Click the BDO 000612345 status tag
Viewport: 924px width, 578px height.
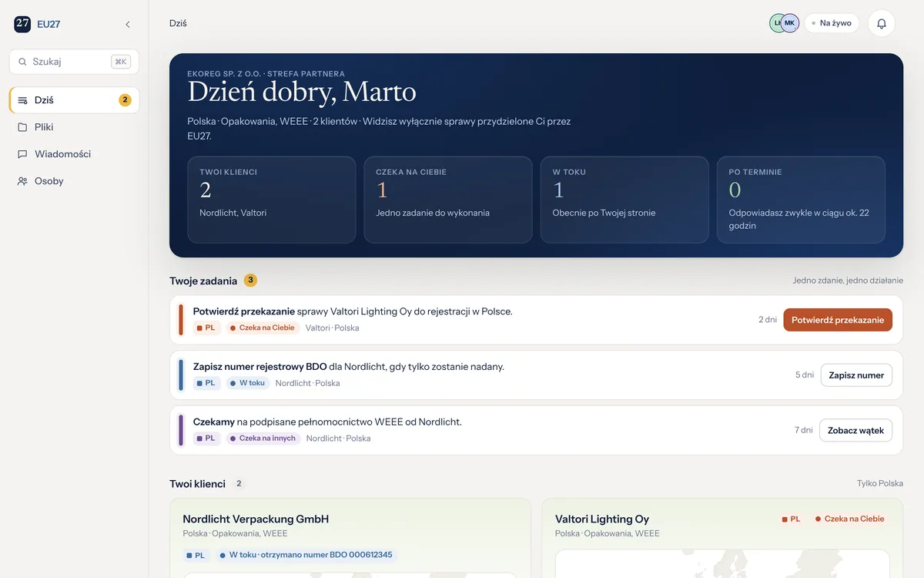click(x=306, y=555)
